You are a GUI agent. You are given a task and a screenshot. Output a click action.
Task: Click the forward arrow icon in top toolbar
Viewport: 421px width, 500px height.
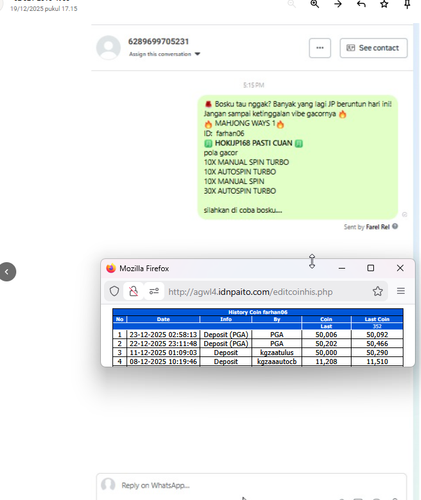(x=338, y=4)
